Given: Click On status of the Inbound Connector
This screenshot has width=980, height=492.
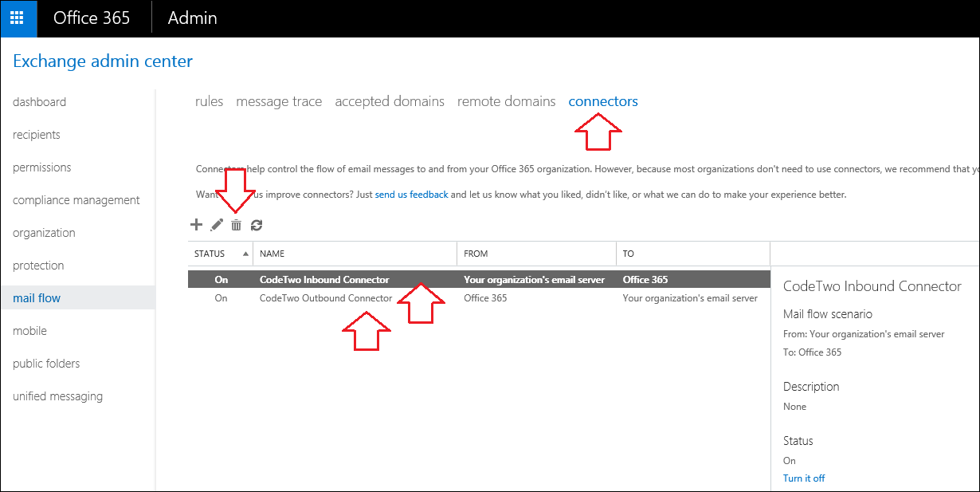Looking at the screenshot, I should (x=221, y=280).
